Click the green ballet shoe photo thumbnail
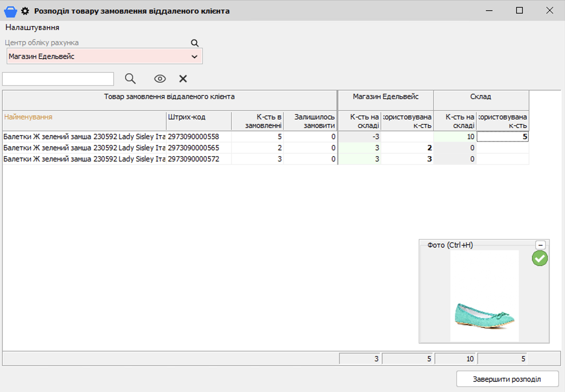The width and height of the screenshot is (565, 392). tap(484, 316)
